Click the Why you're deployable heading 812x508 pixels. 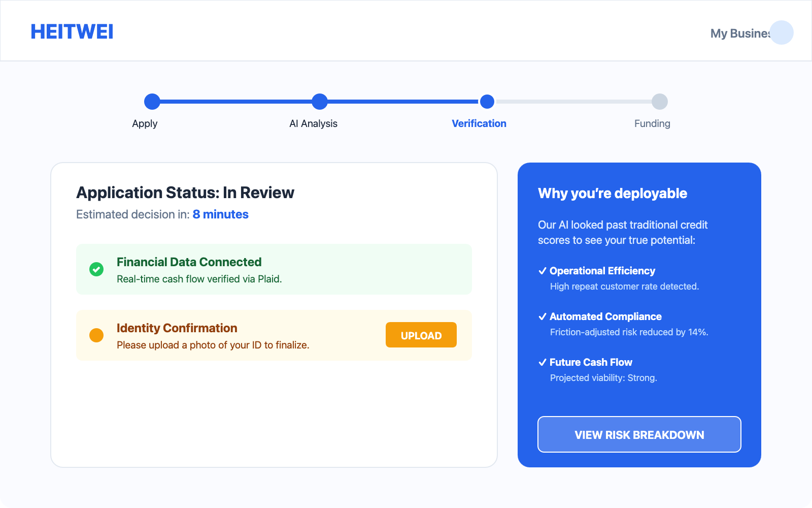click(x=613, y=194)
